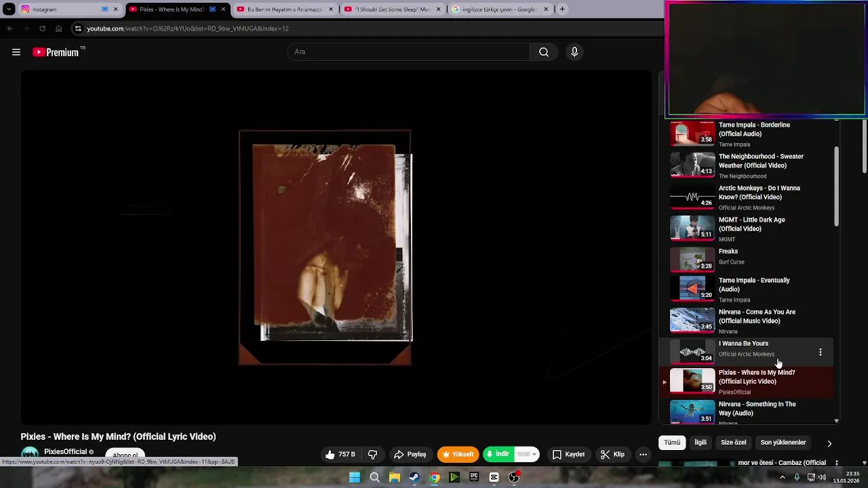Open the PixiesOfficial channel name
868x488 pixels.
(65, 452)
